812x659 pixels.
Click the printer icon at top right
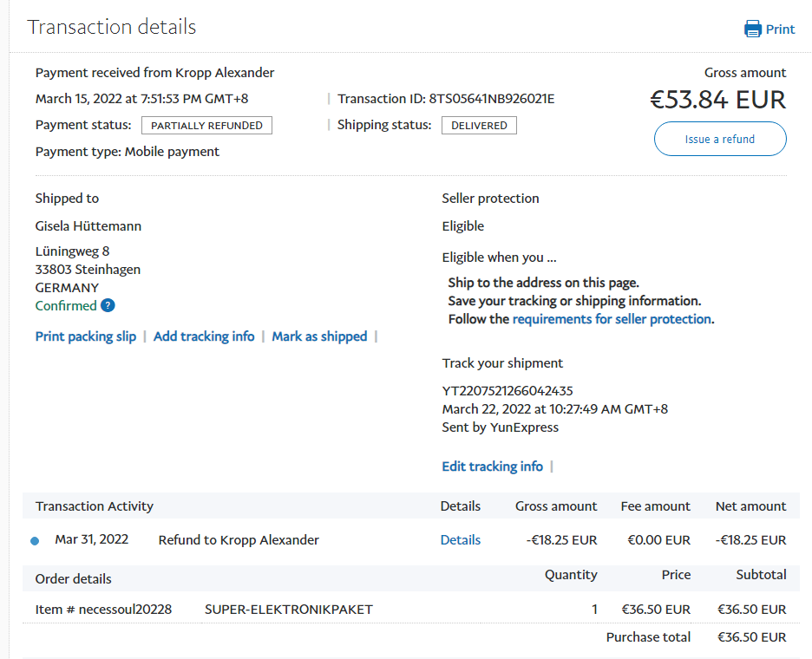click(x=752, y=29)
